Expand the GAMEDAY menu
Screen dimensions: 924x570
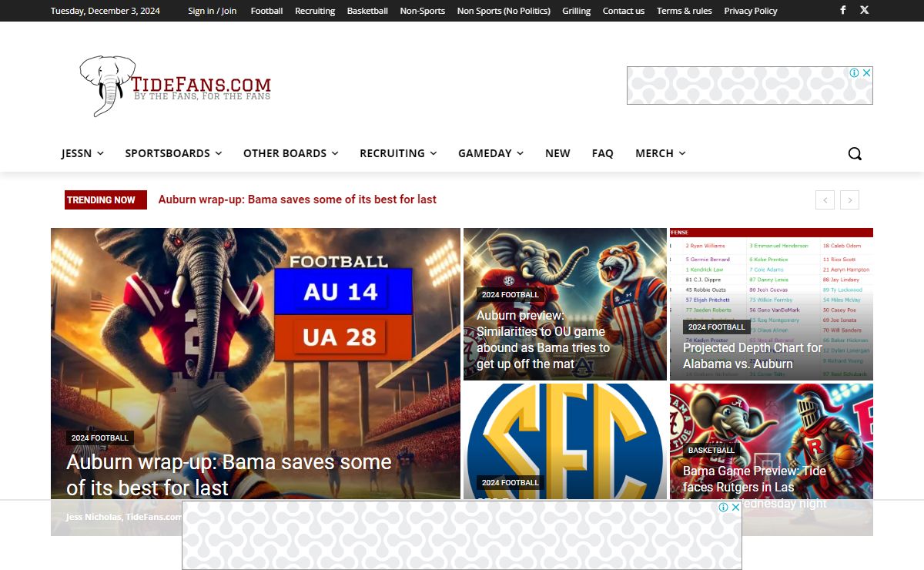coord(490,153)
